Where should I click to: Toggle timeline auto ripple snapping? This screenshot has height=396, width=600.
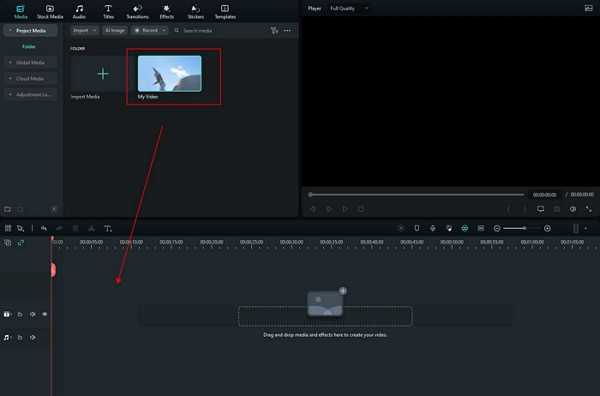click(x=465, y=228)
